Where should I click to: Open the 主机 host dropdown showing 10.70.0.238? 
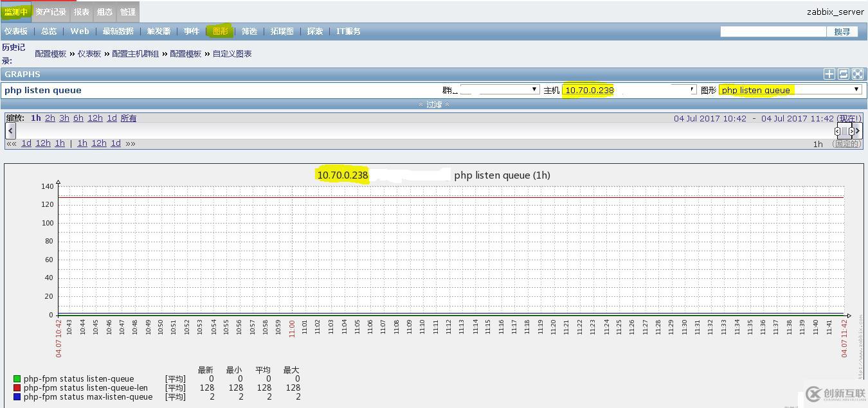pos(629,90)
